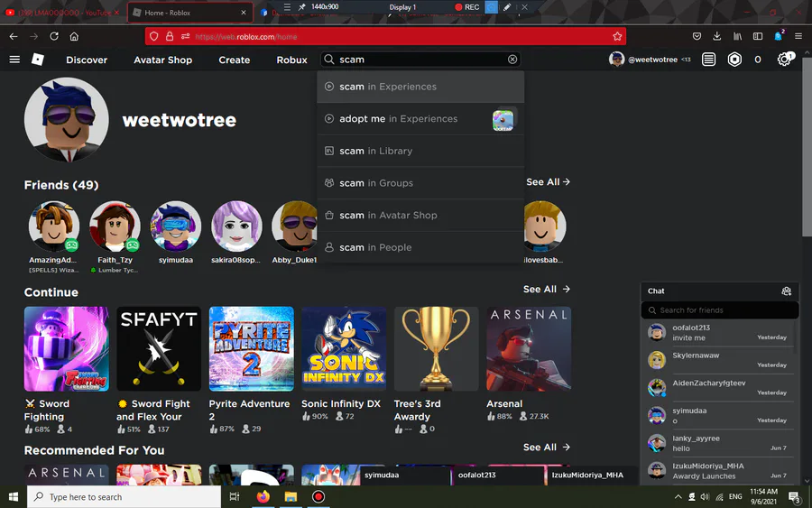Open the browser Downloads icon
This screenshot has height=508, width=812.
(x=716, y=36)
